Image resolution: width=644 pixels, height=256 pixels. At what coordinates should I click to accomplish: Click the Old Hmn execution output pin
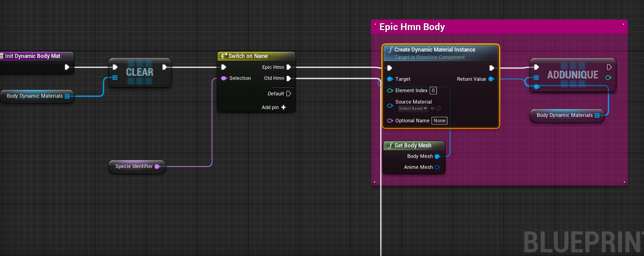(288, 78)
